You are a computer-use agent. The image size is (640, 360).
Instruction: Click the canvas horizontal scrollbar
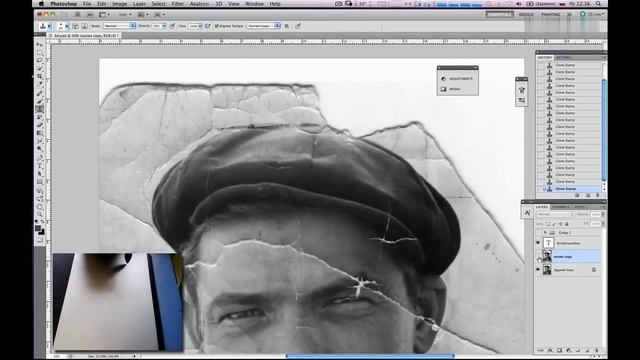370,356
